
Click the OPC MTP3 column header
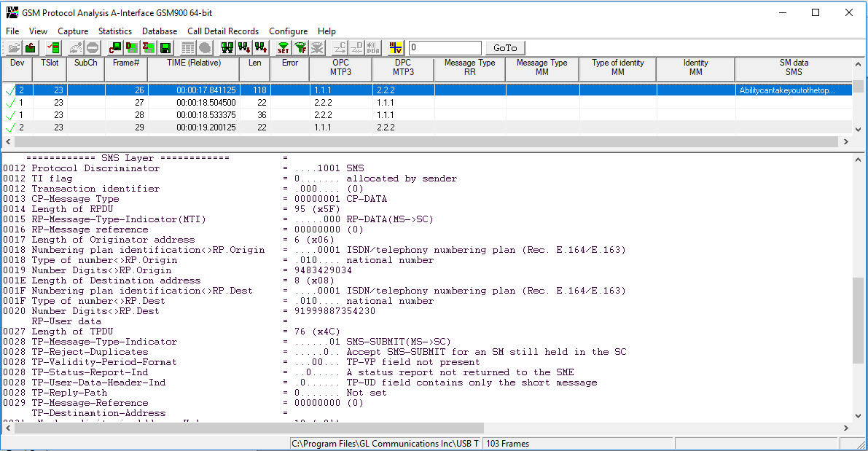[x=341, y=69]
